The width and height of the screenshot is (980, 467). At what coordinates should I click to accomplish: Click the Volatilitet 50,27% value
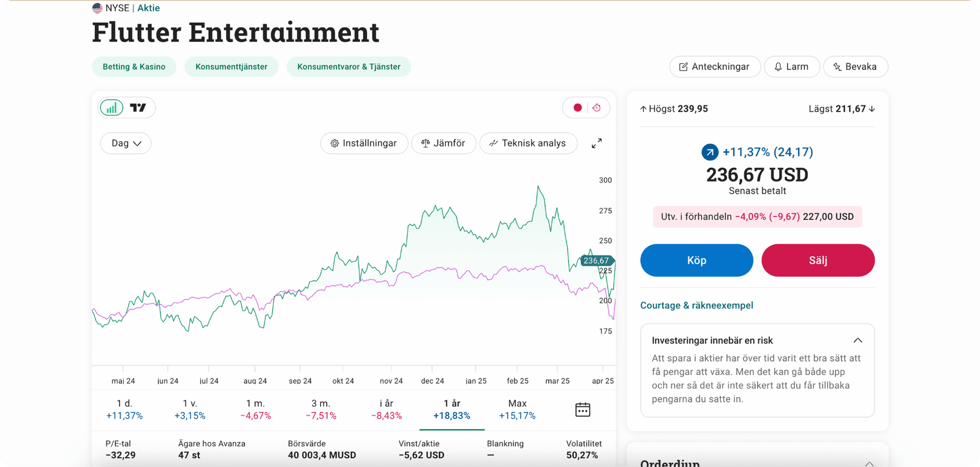582,455
